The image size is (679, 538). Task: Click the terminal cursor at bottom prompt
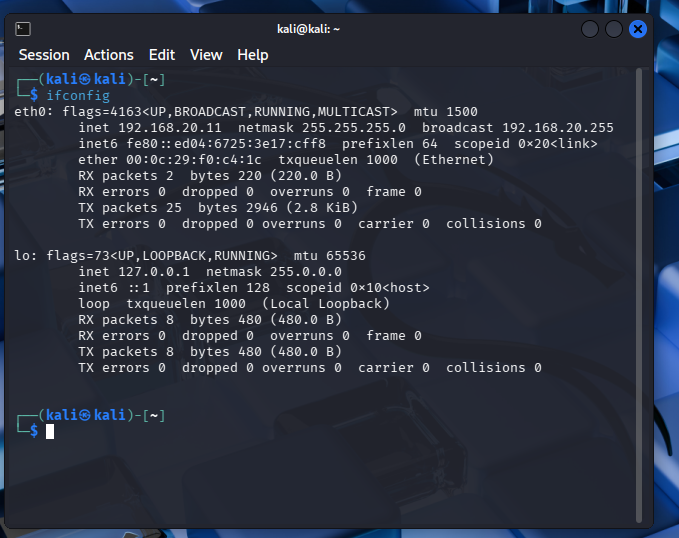click(x=50, y=431)
